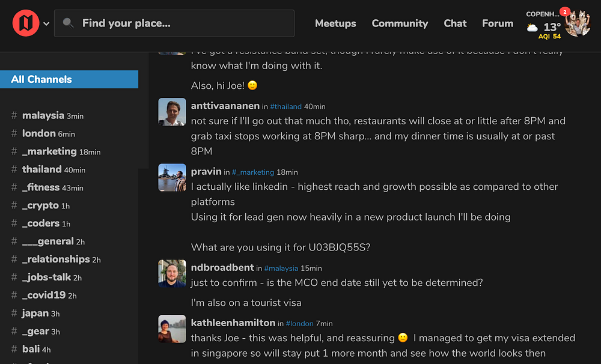Open the #_marketing link in pravin's message
The height and width of the screenshot is (364, 601).
[253, 172]
